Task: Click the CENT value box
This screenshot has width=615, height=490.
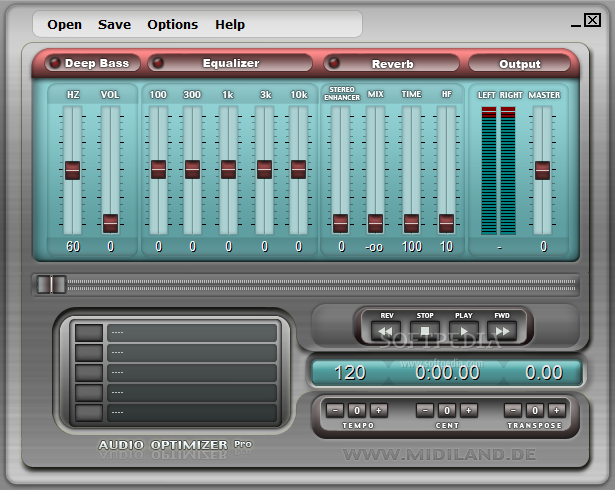Action: pos(447,410)
